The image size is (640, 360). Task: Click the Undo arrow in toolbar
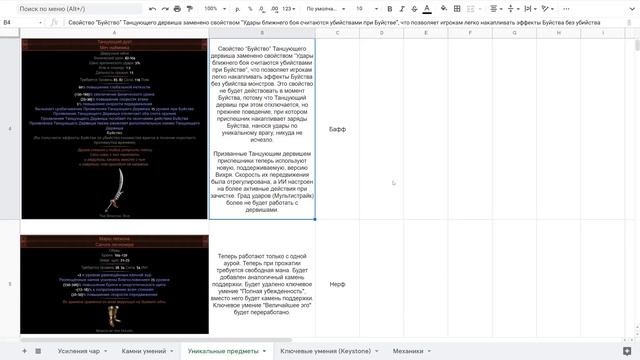(153, 9)
